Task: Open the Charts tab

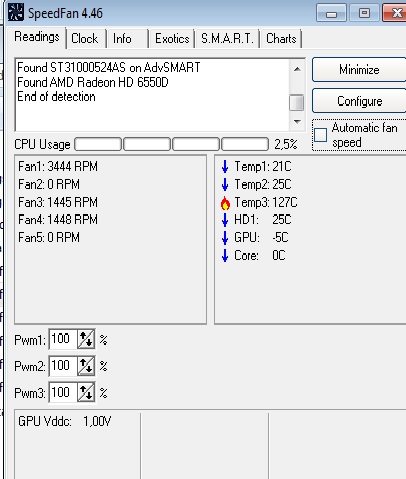Action: coord(281,39)
